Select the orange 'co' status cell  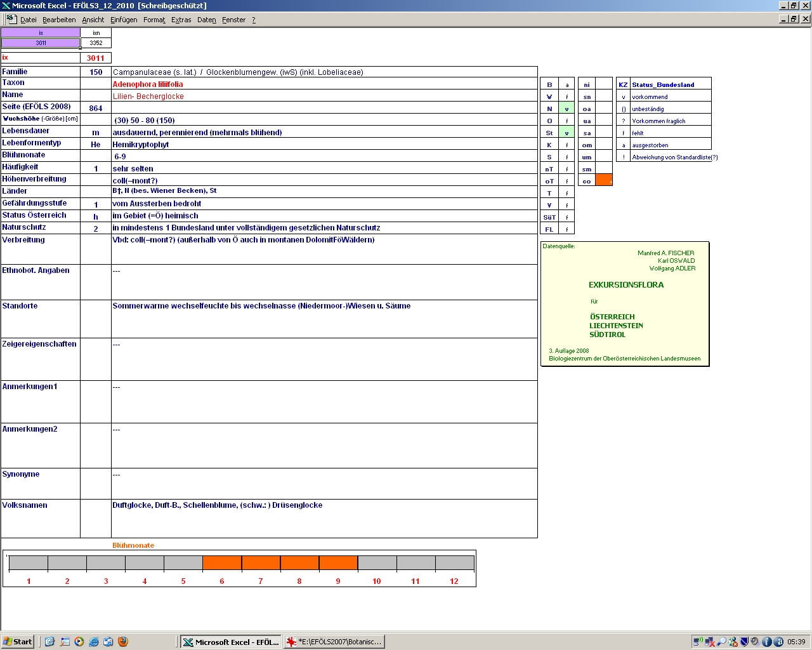(x=604, y=181)
